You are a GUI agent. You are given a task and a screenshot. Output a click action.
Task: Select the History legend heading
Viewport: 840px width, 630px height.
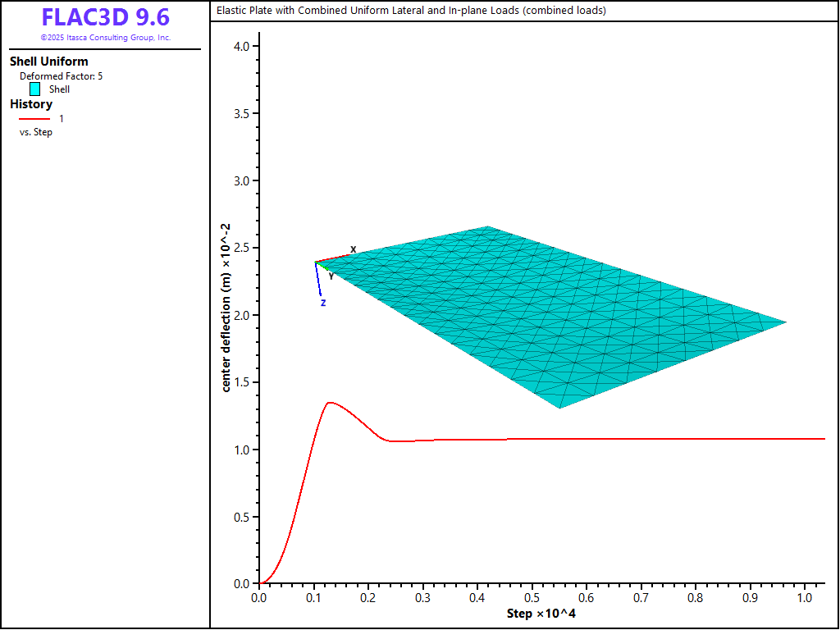tap(31, 104)
